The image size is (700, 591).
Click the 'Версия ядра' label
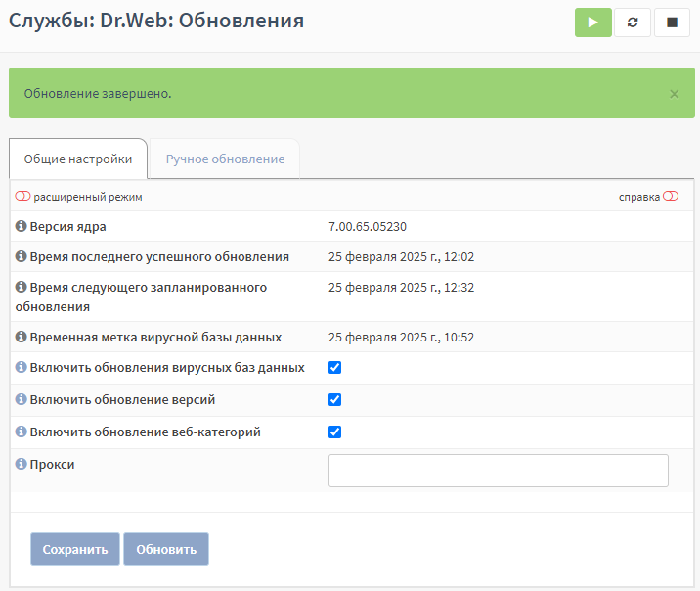pyautogui.click(x=67, y=227)
